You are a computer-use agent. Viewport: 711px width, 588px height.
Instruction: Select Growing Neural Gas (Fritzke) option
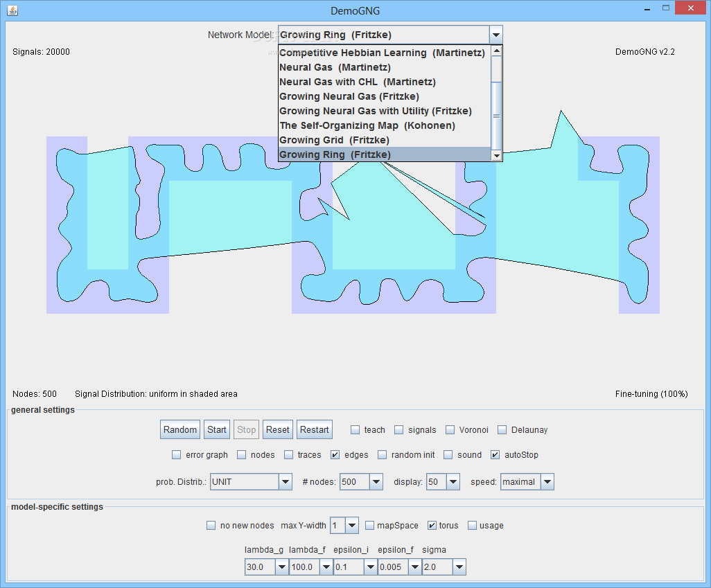(385, 96)
